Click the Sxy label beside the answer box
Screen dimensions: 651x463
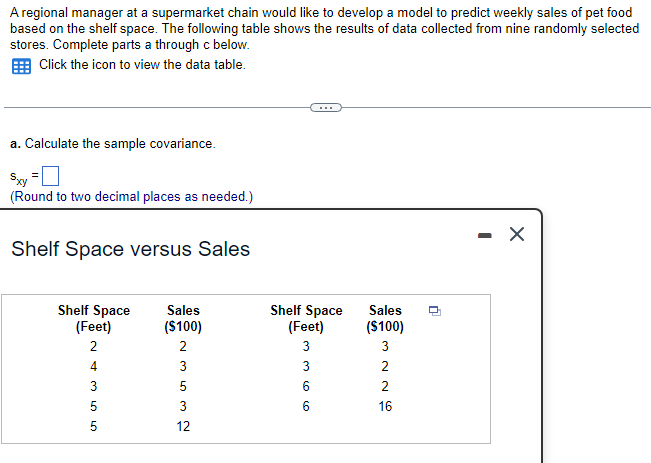[19, 179]
